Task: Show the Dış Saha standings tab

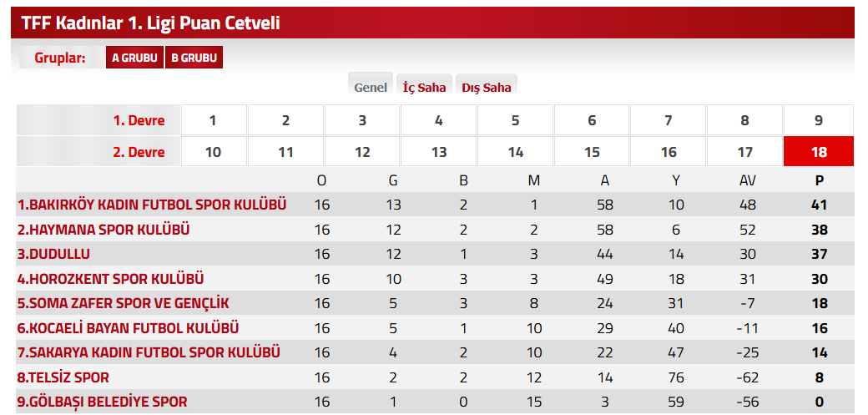Action: pyautogui.click(x=487, y=87)
